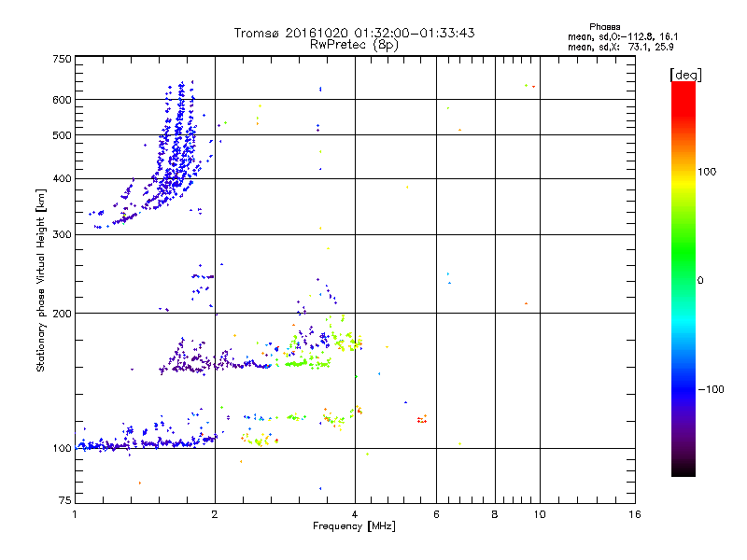Click the x-axis tick label '6'
The width and height of the screenshot is (747, 560).
click(436, 514)
